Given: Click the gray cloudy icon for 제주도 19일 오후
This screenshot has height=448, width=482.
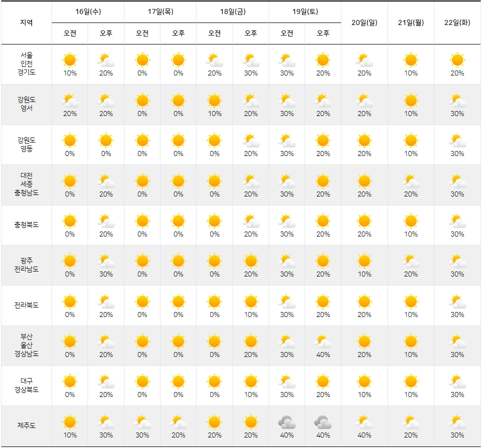Looking at the screenshot, I should click(323, 422).
